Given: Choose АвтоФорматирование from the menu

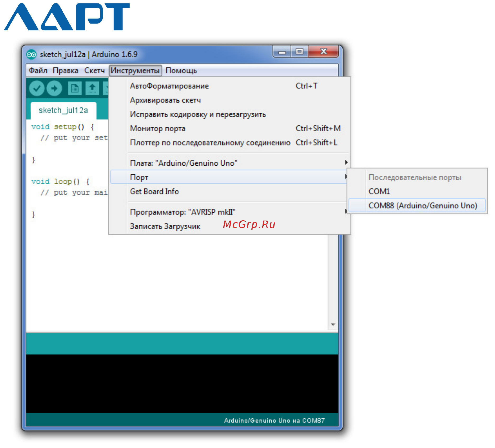Looking at the screenshot, I should pyautogui.click(x=230, y=86).
